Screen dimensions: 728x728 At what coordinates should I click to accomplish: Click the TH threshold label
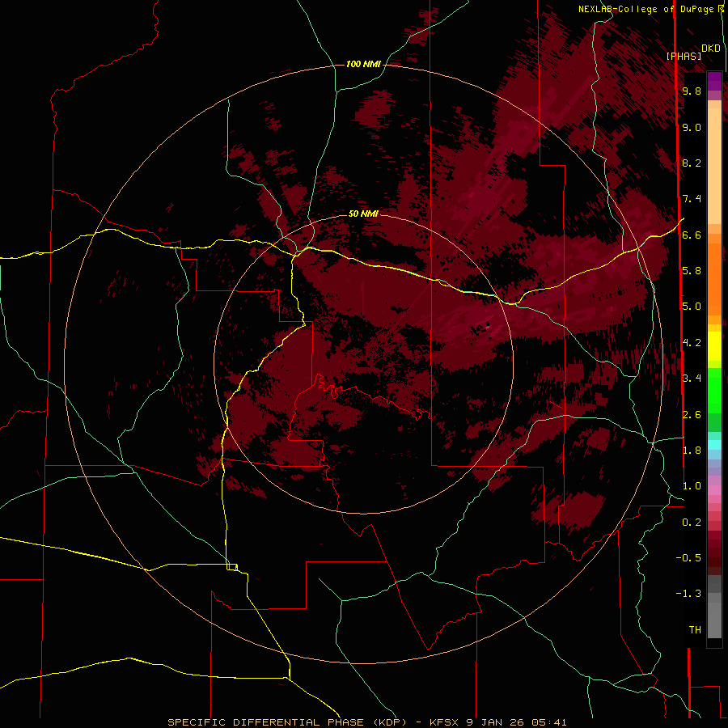(x=695, y=630)
